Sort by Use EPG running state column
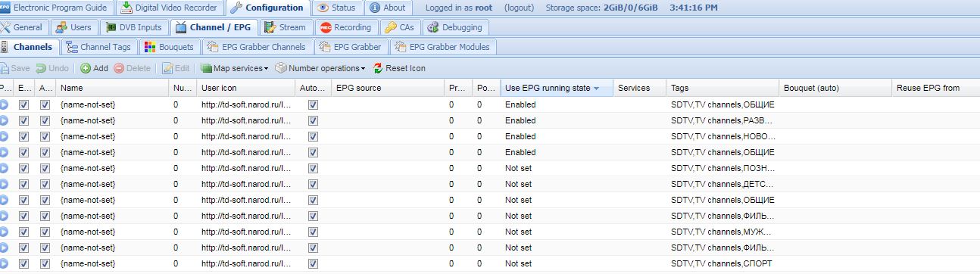 coord(557,89)
